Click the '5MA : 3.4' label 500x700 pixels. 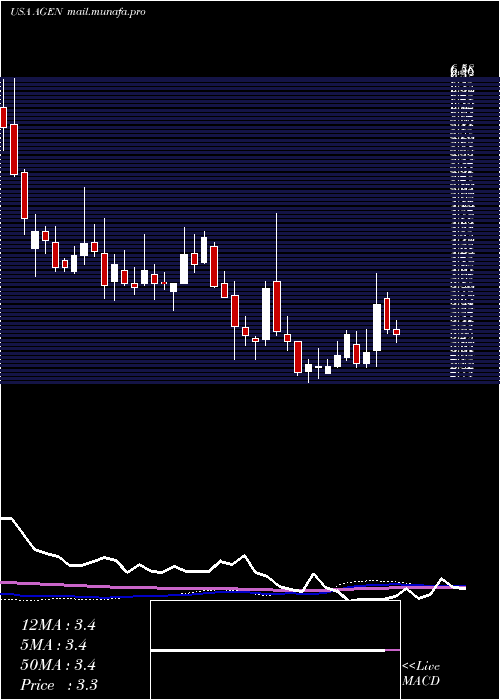54,645
